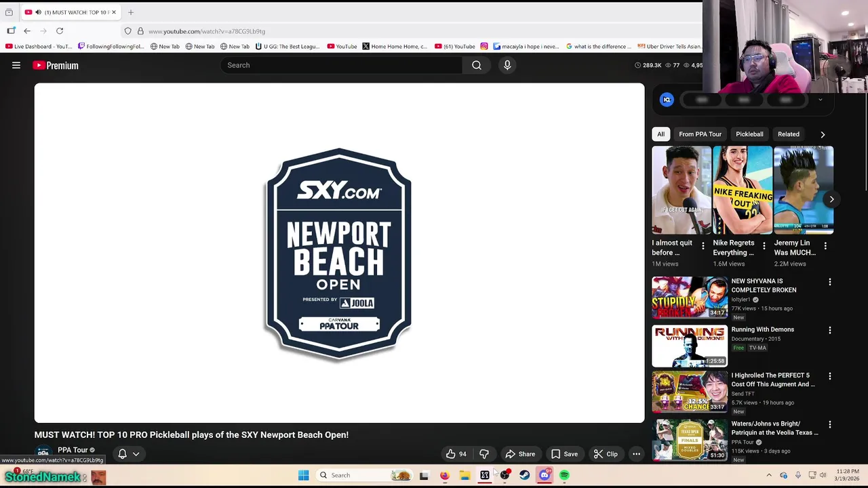Open the options menu for Running With Demons
The width and height of the screenshot is (868, 488).
pyautogui.click(x=829, y=330)
